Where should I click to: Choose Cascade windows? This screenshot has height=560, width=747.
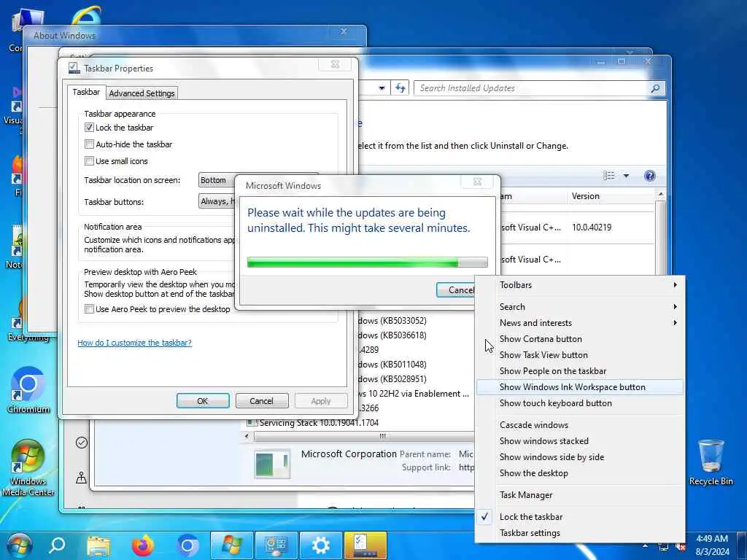coord(580,425)
